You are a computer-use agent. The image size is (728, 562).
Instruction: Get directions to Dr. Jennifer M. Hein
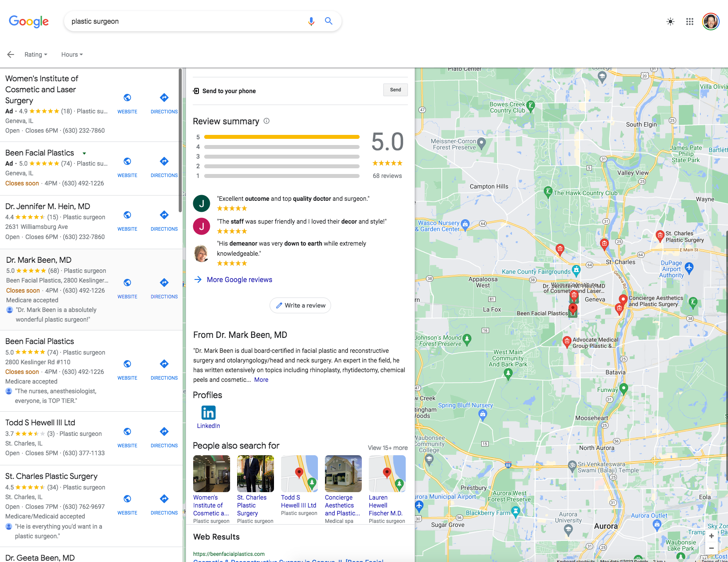(x=164, y=215)
